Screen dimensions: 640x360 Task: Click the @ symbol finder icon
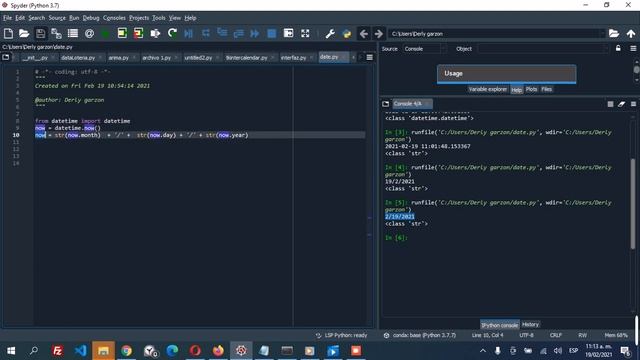[89, 33]
